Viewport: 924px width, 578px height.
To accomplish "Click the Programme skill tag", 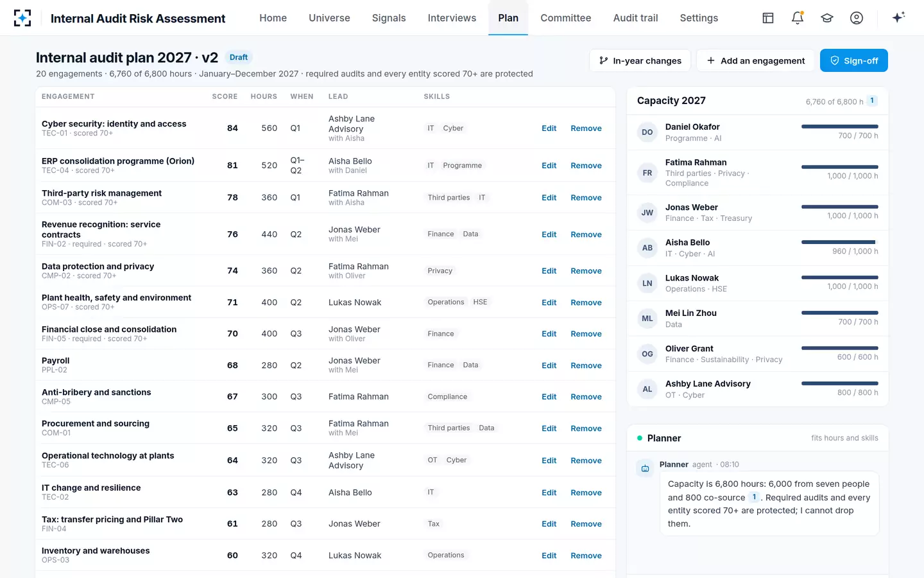I will pos(462,166).
